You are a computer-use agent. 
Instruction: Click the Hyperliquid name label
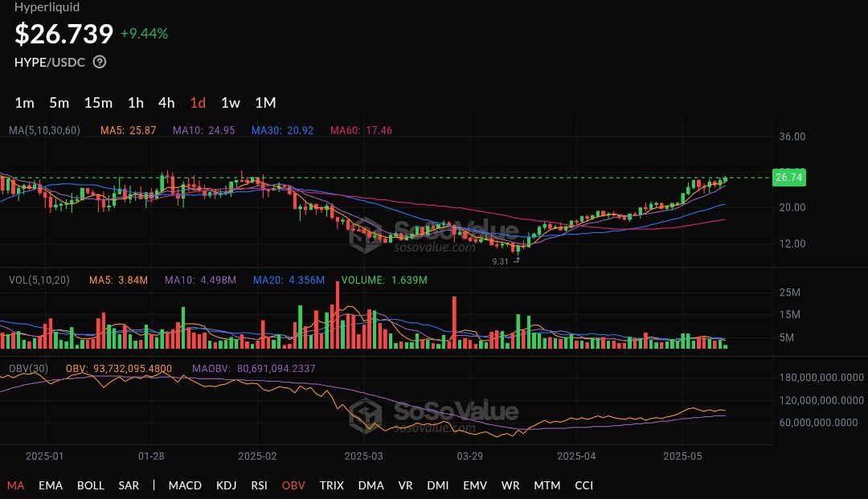47,7
